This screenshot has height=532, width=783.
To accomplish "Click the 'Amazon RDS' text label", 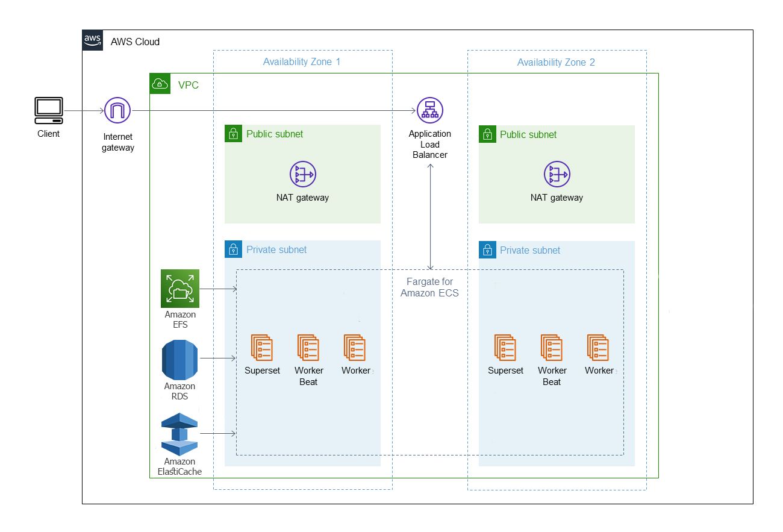I will click(x=179, y=391).
